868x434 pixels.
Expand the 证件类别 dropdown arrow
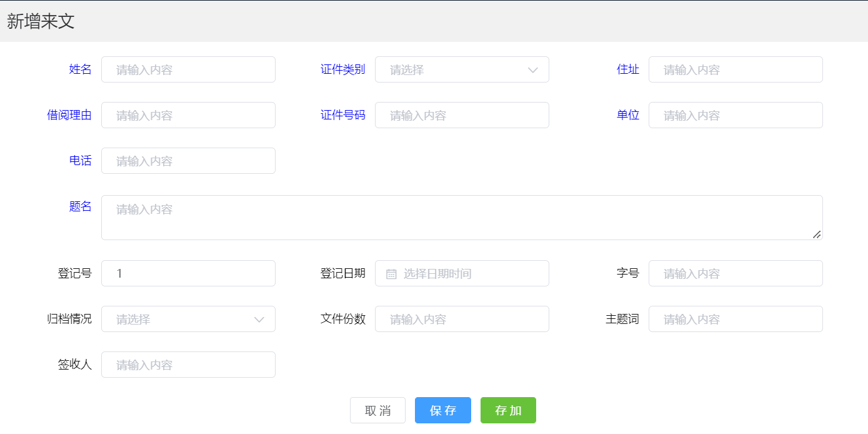[x=533, y=69]
